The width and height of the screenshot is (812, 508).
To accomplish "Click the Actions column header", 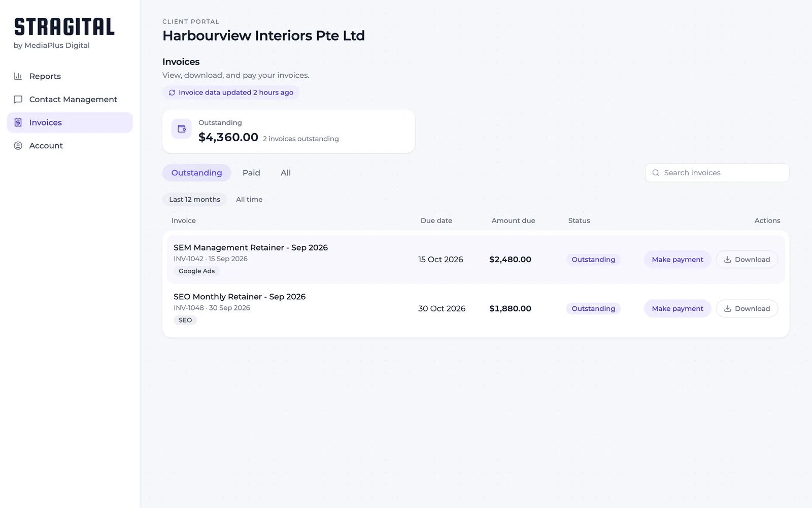I will 767,221.
